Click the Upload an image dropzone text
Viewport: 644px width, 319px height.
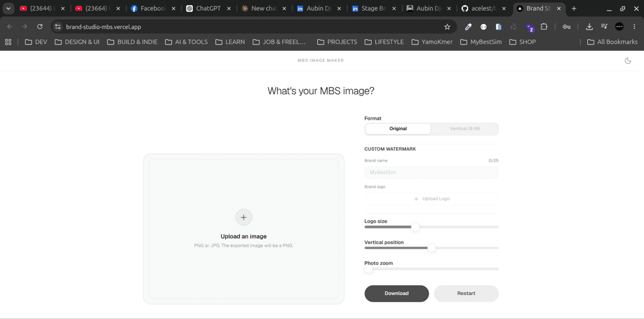click(244, 236)
